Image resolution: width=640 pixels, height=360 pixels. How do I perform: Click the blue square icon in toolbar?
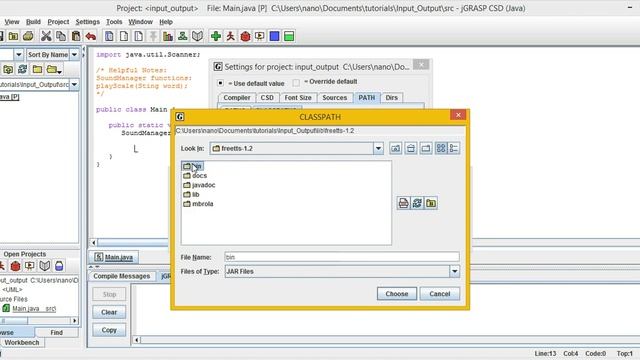274,36
